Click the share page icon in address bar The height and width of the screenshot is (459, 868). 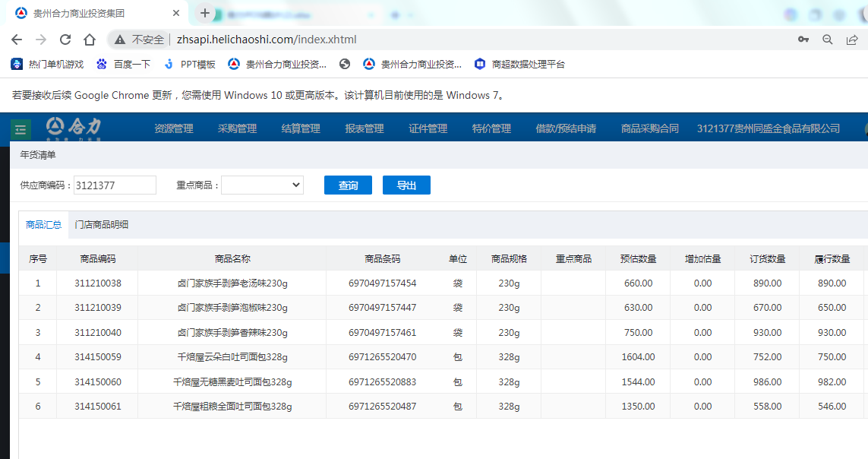tap(852, 40)
